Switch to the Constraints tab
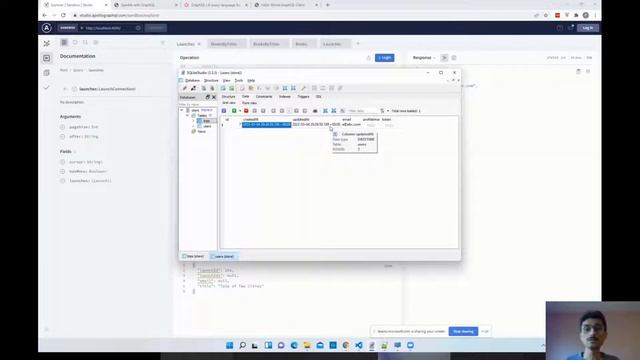The width and height of the screenshot is (640, 360). pos(264,97)
